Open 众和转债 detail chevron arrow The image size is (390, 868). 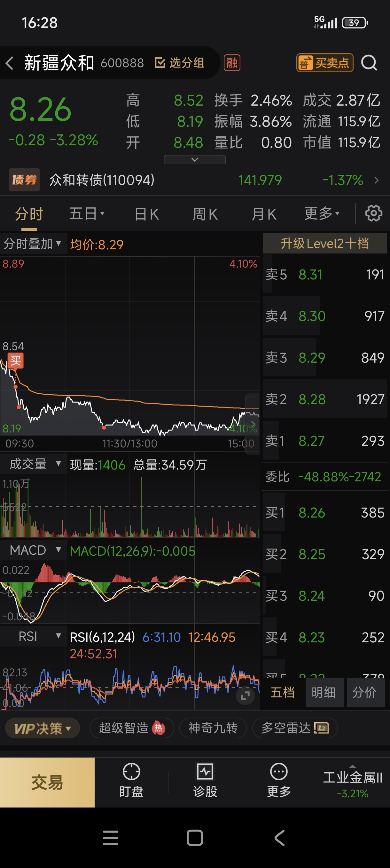click(376, 180)
